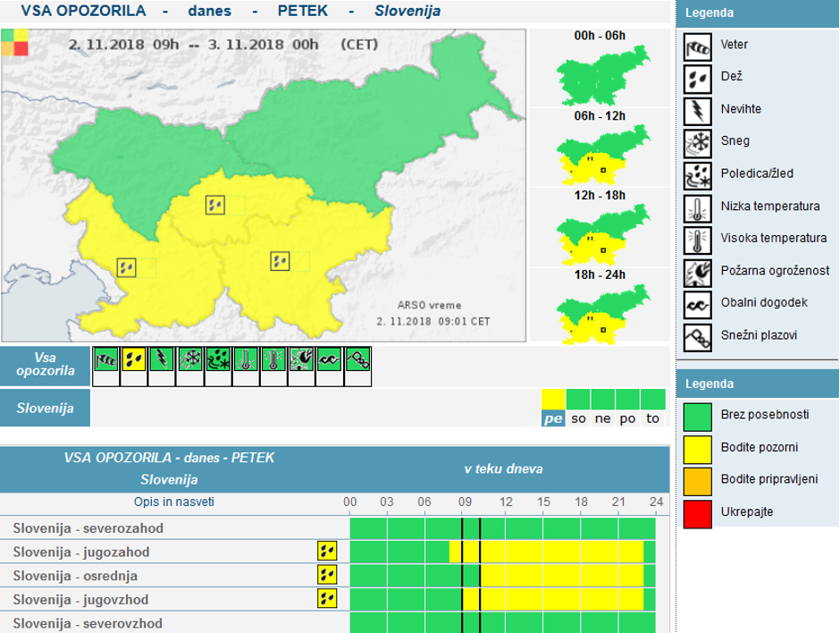
Task: Click the rain icon on the central map region
Action: 214,205
